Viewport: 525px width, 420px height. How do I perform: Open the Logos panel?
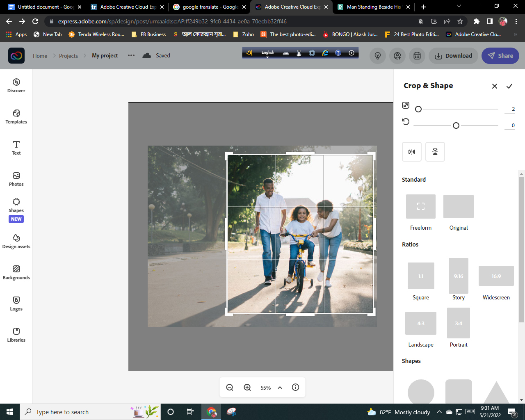click(x=16, y=304)
